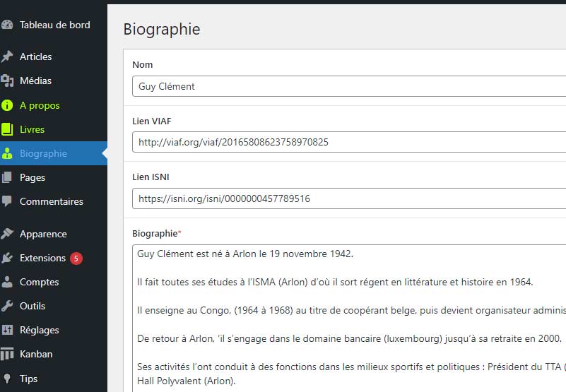566x392 pixels.
Task: Select the Biographie menu entry
Action: pyautogui.click(x=43, y=153)
